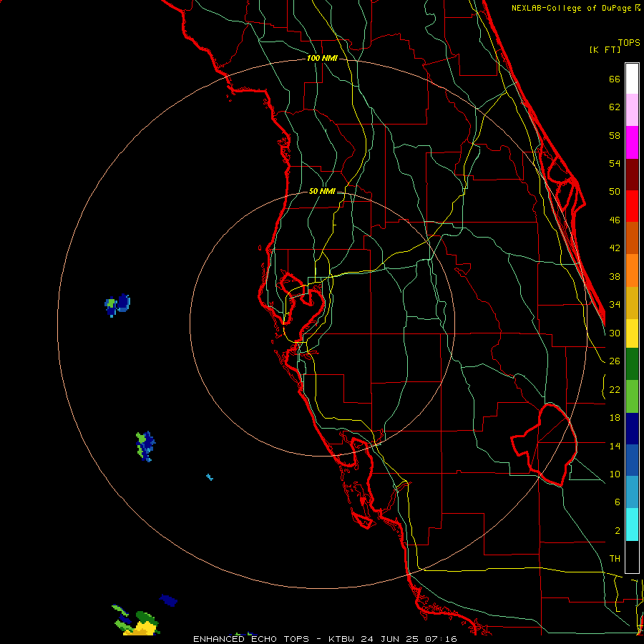This screenshot has height=644, width=644.
Task: Click the 54 value on the scale
Action: click(615, 163)
